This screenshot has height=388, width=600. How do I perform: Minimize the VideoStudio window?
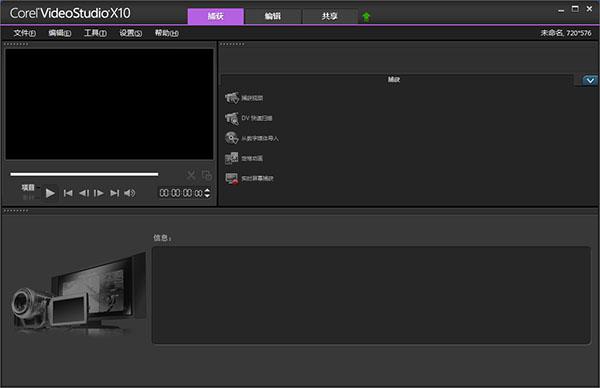(561, 10)
